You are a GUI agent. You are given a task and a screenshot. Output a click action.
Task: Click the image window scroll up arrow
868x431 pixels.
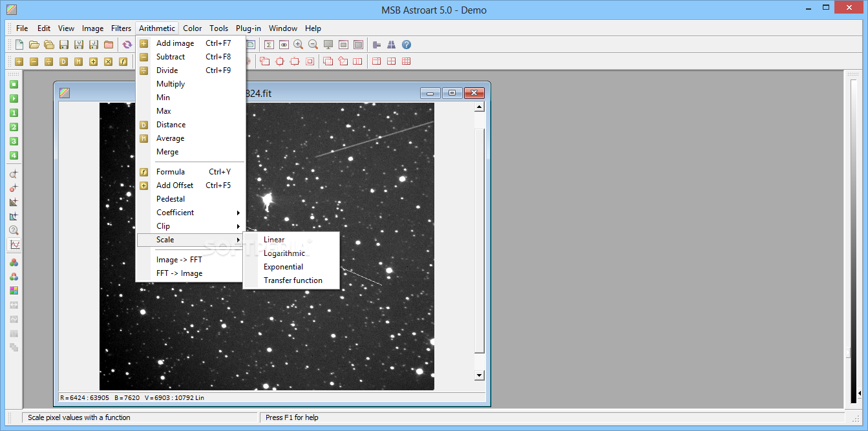tap(479, 107)
